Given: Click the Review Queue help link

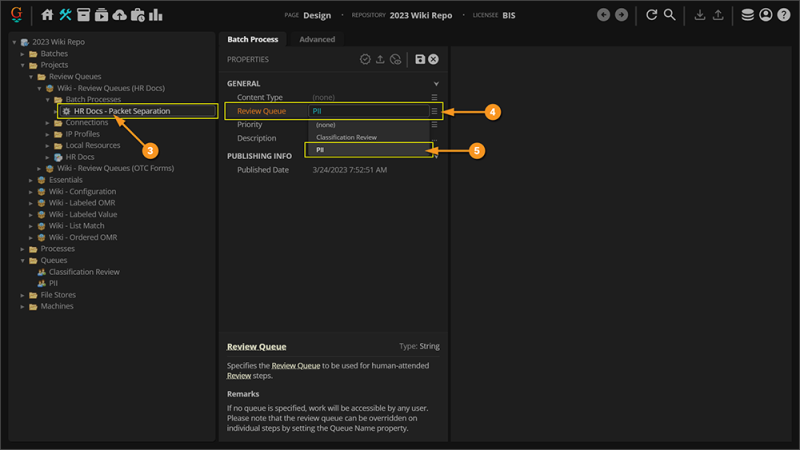Looking at the screenshot, I should [257, 347].
